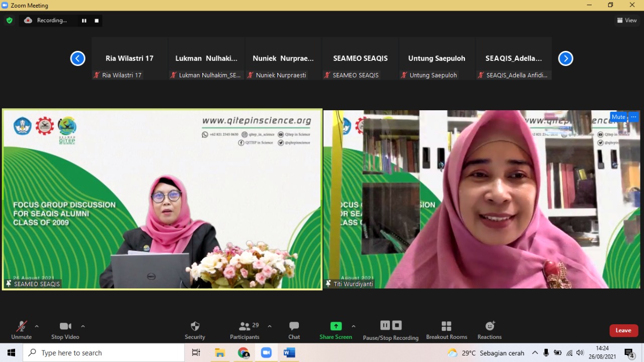The height and width of the screenshot is (362, 644).
Task: Expand the Share Screen options arrow
Action: pos(353,326)
